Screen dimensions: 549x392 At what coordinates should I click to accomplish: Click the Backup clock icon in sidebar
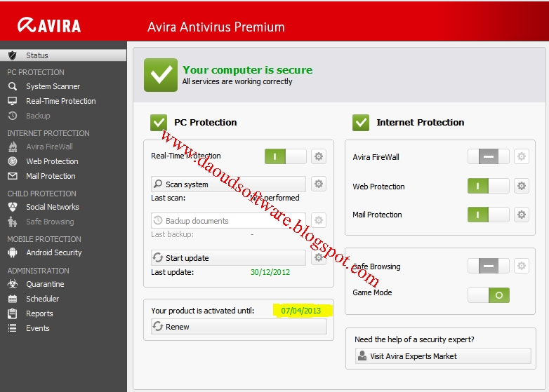pyautogui.click(x=13, y=116)
